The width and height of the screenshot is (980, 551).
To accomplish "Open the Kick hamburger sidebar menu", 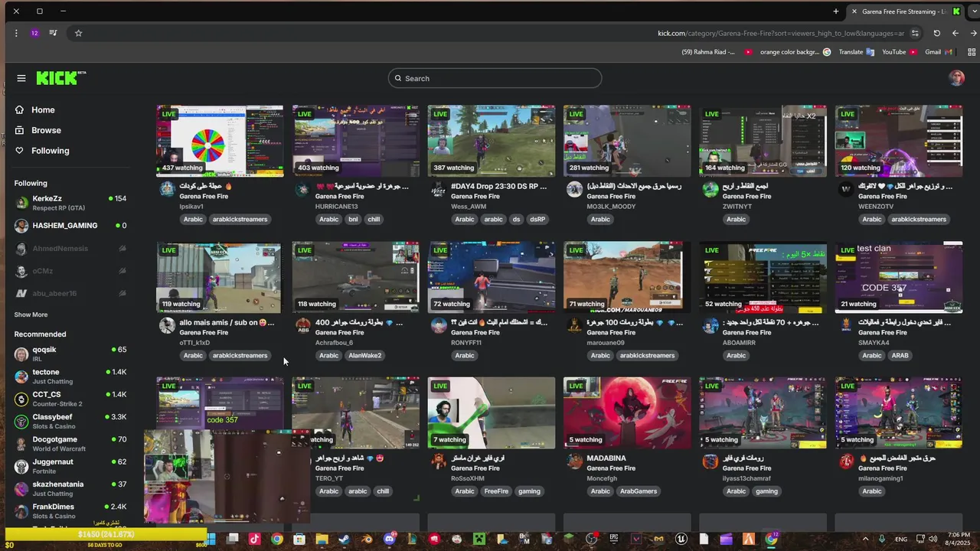I will point(21,78).
